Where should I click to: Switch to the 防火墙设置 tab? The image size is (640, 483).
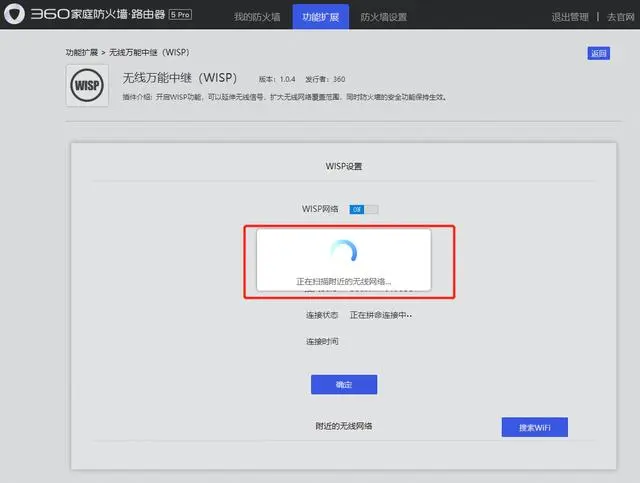[384, 17]
